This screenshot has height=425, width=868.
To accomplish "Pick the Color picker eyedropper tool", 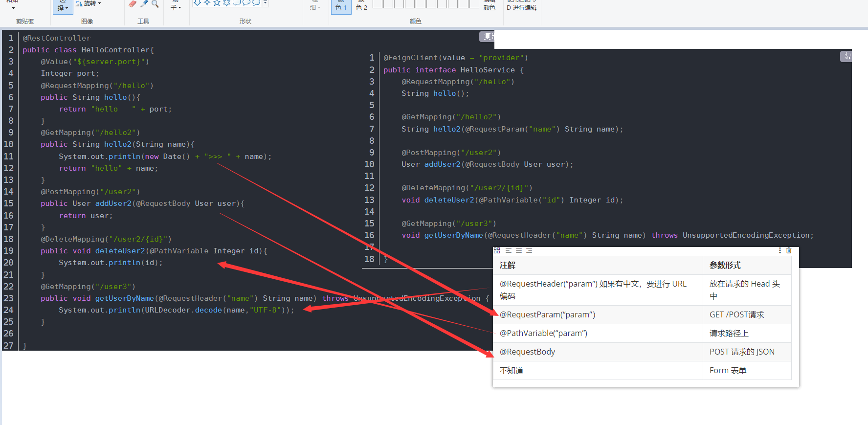I will tap(144, 4).
